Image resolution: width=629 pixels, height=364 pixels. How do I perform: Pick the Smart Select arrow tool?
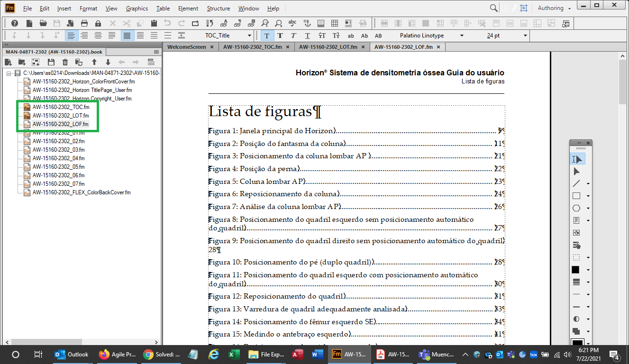(576, 159)
